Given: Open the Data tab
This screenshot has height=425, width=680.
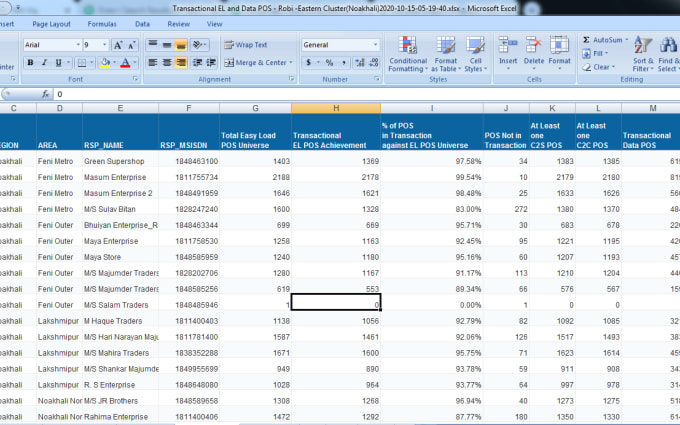Looking at the screenshot, I should [142, 24].
